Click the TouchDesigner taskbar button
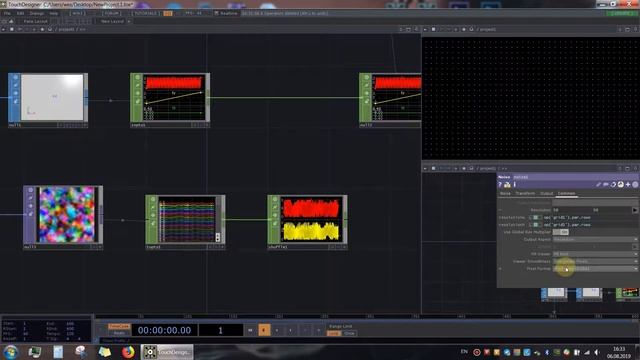Viewport: 640px width, 360px height. click(x=167, y=352)
